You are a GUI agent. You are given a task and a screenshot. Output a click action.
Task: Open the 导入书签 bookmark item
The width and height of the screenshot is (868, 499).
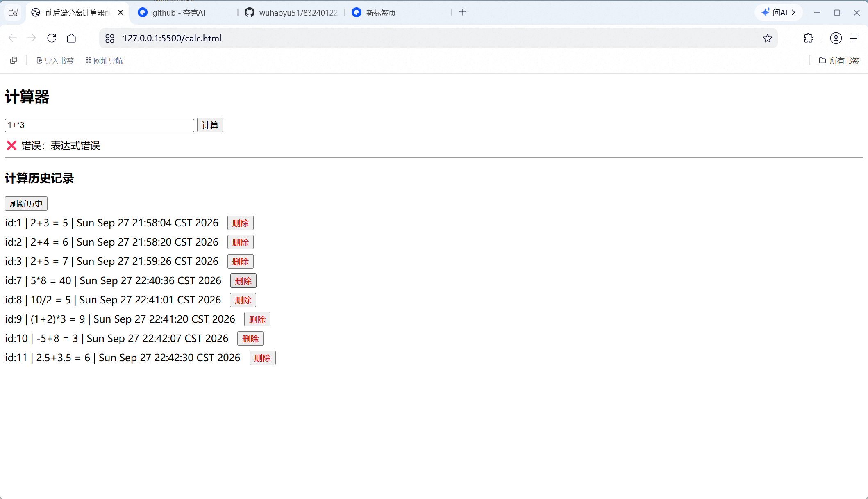[x=55, y=61]
